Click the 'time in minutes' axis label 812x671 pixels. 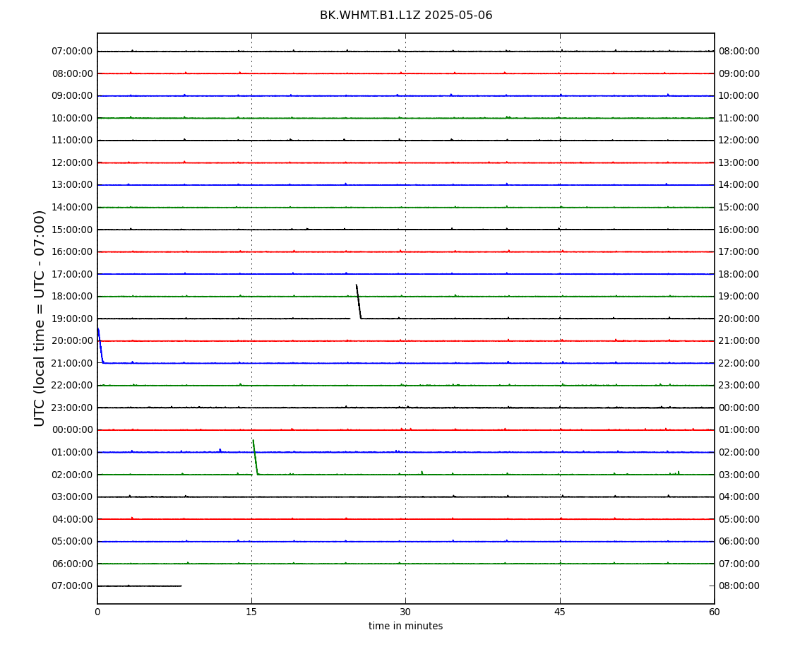tap(405, 626)
